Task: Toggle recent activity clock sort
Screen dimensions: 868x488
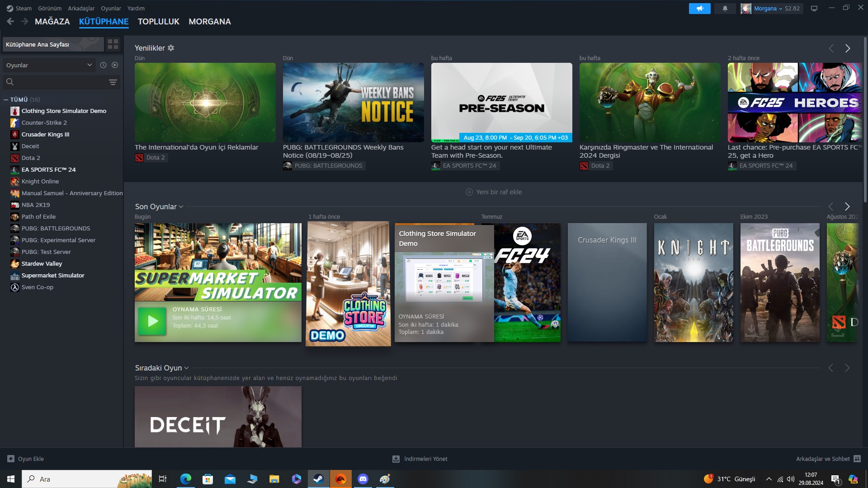Action: [x=103, y=65]
